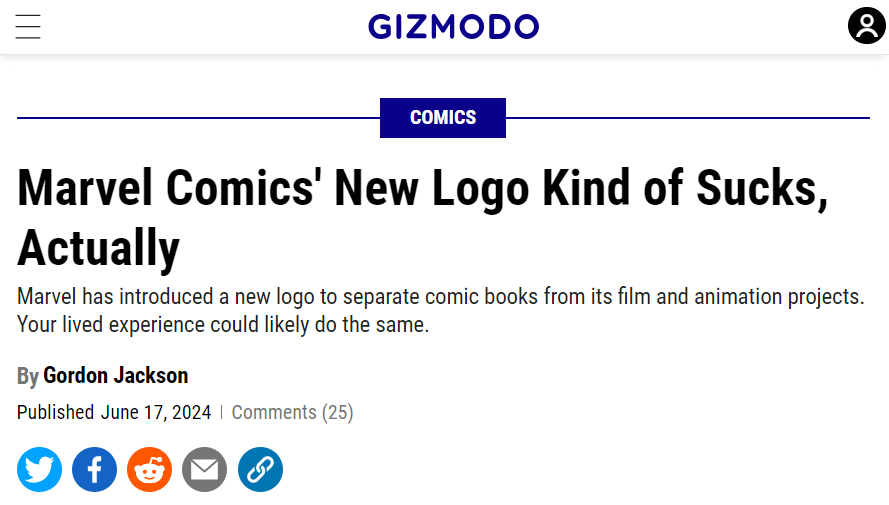Open the hamburger navigation menu
The image size is (889, 505).
tap(28, 27)
